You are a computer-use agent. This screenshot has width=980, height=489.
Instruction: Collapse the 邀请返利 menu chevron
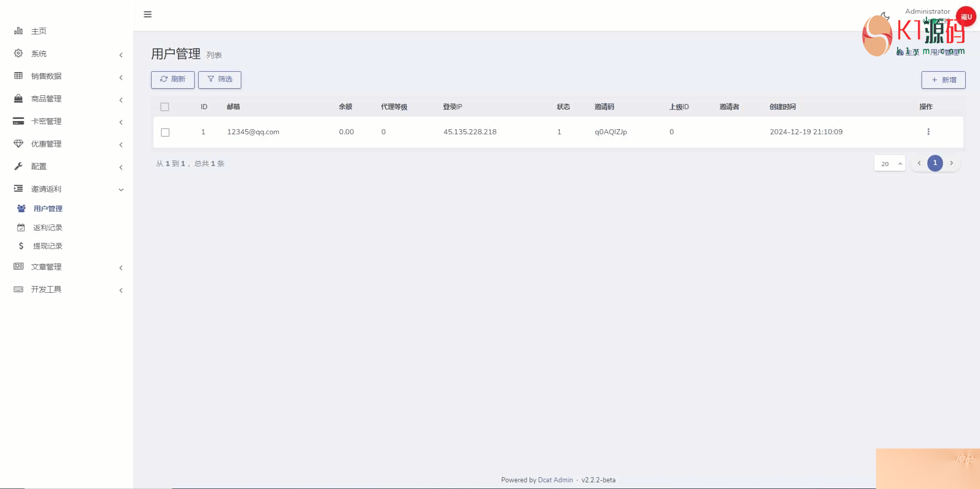(x=121, y=190)
